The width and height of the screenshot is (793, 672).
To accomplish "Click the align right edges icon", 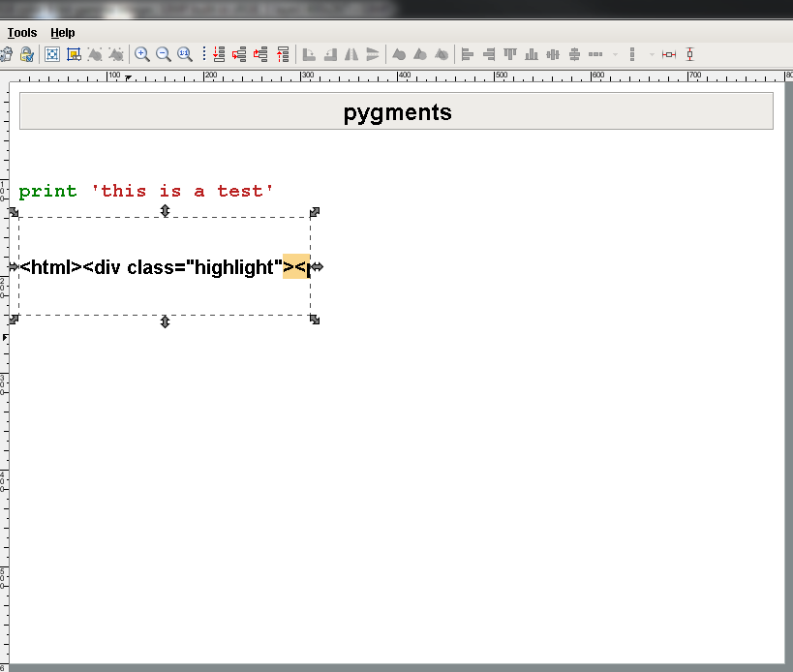I will click(x=489, y=54).
